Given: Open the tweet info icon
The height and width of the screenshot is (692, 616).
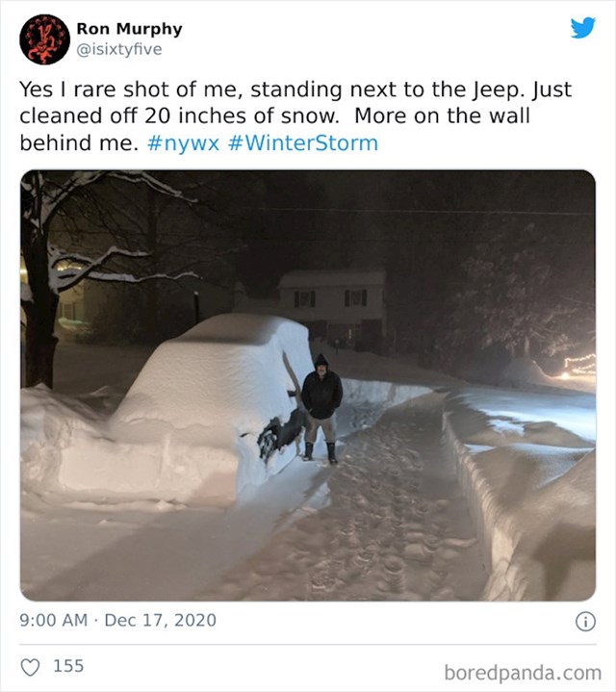Looking at the screenshot, I should click(585, 622).
